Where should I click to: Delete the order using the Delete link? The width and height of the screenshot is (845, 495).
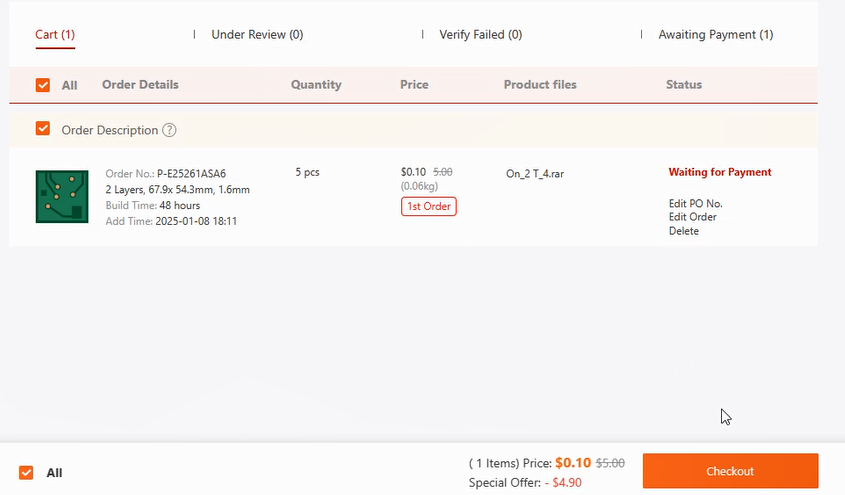pos(684,231)
